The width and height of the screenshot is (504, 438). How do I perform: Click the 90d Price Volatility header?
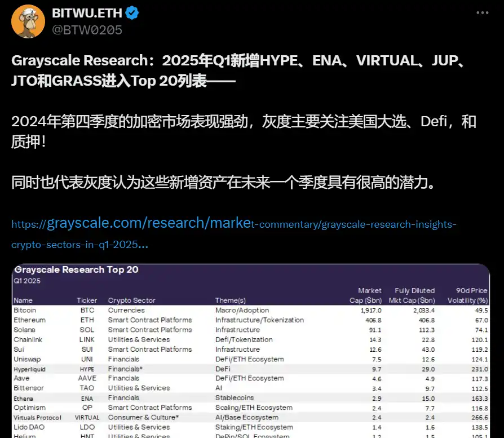tap(468, 295)
